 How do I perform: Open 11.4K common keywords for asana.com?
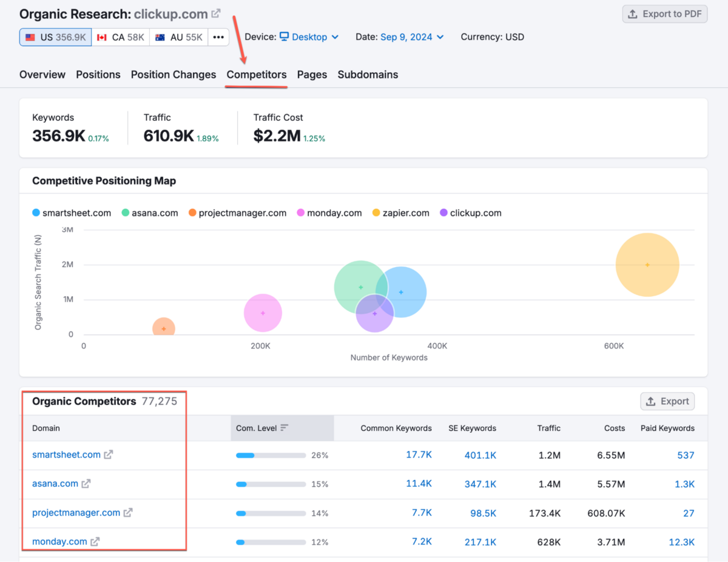[419, 484]
